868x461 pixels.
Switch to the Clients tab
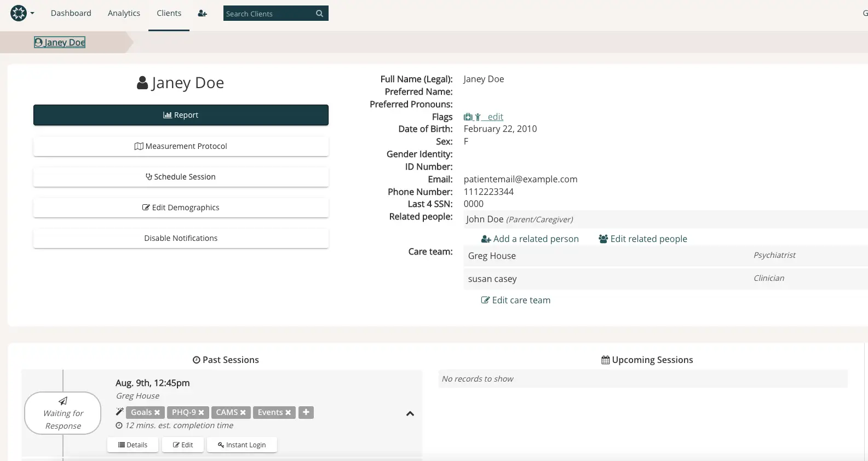(x=169, y=13)
